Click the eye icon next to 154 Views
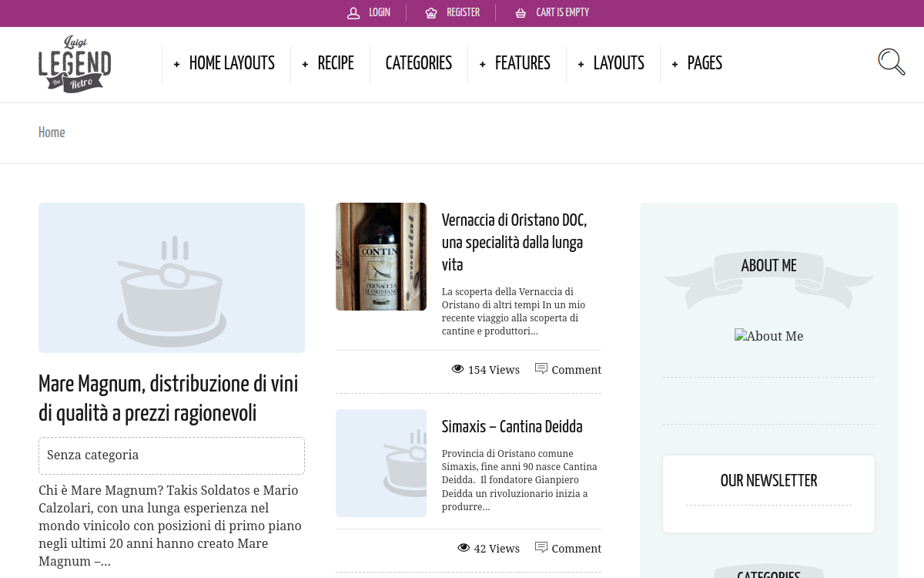The width and height of the screenshot is (924, 578). [x=457, y=369]
